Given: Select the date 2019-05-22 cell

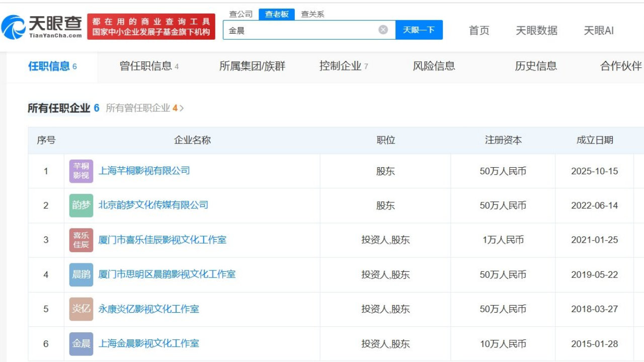Looking at the screenshot, I should [595, 274].
